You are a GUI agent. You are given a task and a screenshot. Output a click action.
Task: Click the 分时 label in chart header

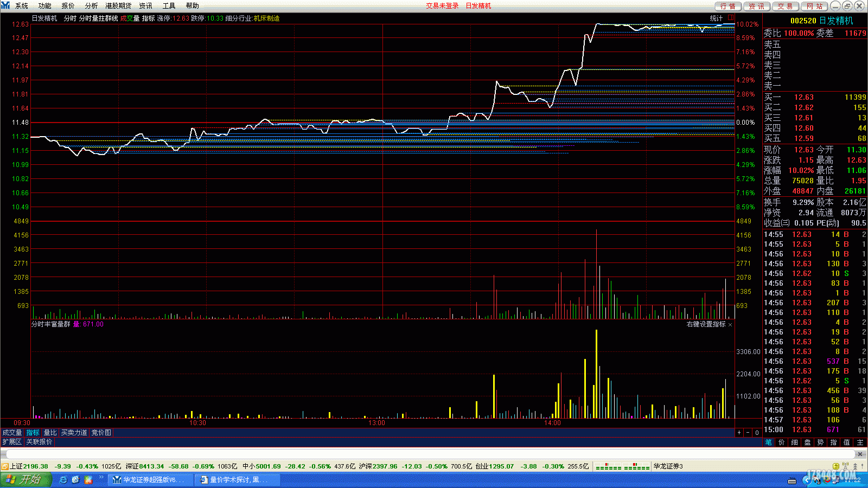(x=70, y=18)
